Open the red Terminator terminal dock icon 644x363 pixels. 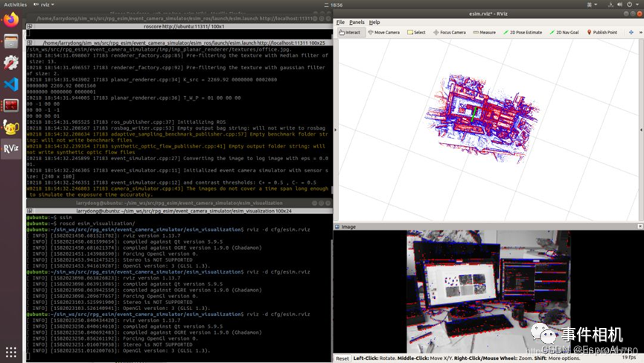click(11, 106)
